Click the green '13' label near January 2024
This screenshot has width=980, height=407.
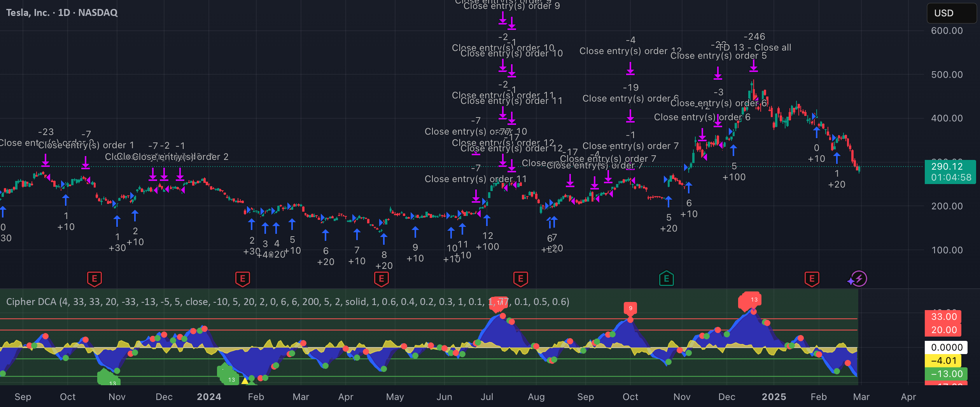pos(231,379)
